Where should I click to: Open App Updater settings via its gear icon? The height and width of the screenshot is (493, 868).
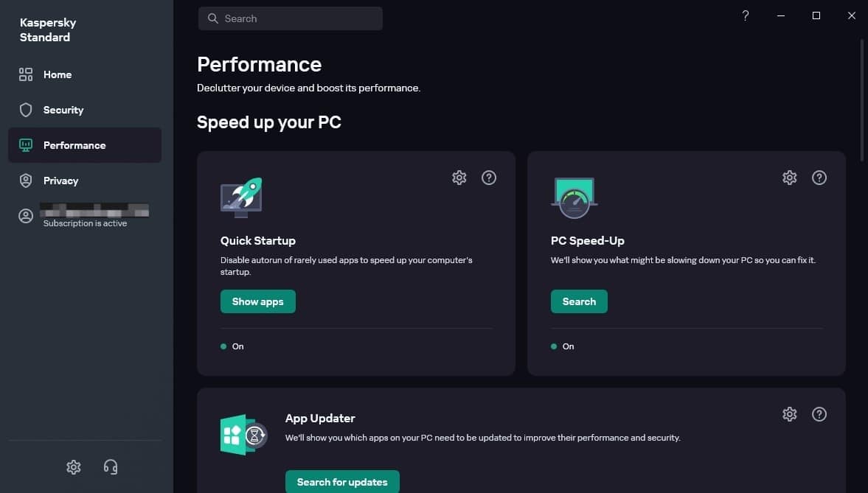pos(790,414)
